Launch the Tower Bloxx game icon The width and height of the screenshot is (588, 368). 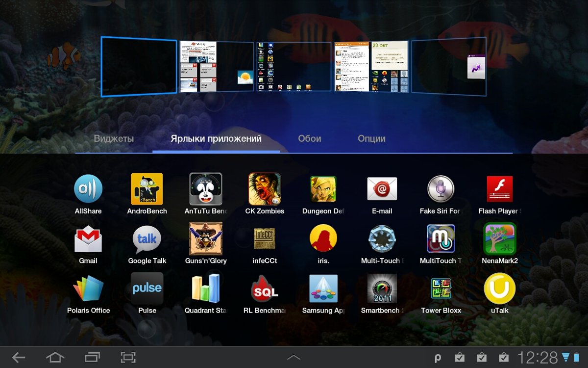[x=441, y=289]
